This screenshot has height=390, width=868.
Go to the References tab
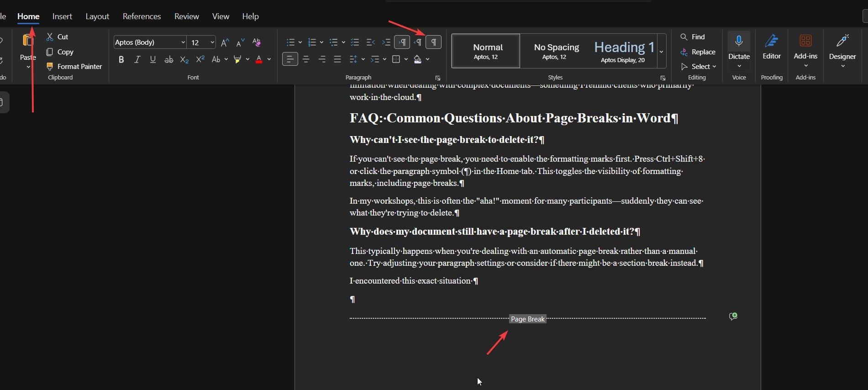(142, 16)
